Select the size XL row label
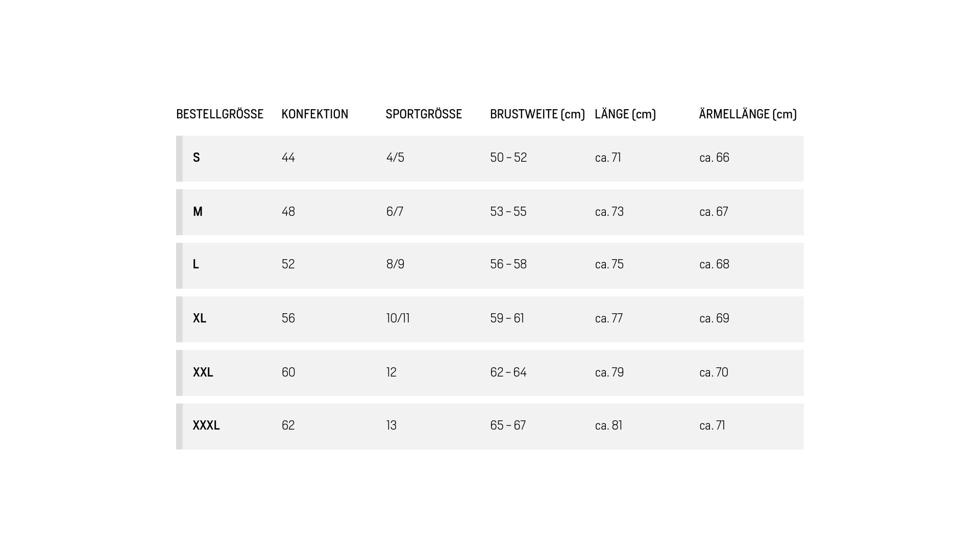980x551 pixels. click(200, 318)
